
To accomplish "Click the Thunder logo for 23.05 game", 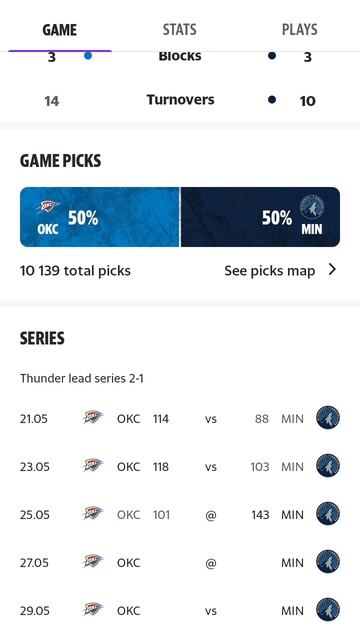I will tap(93, 465).
